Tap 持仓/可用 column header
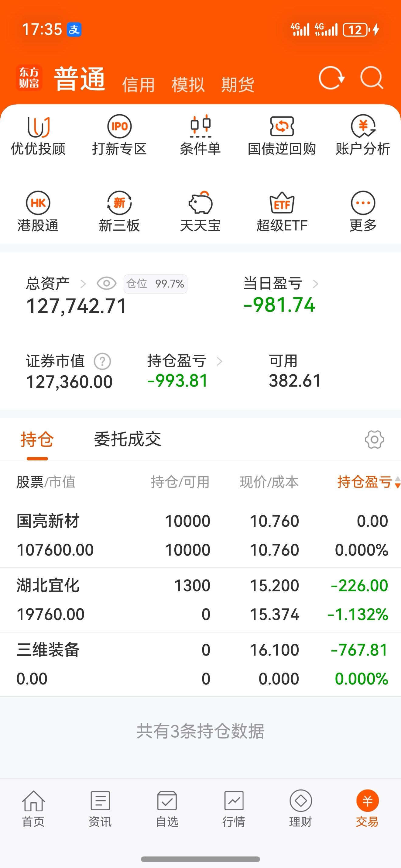This screenshot has width=401, height=868. point(180,482)
